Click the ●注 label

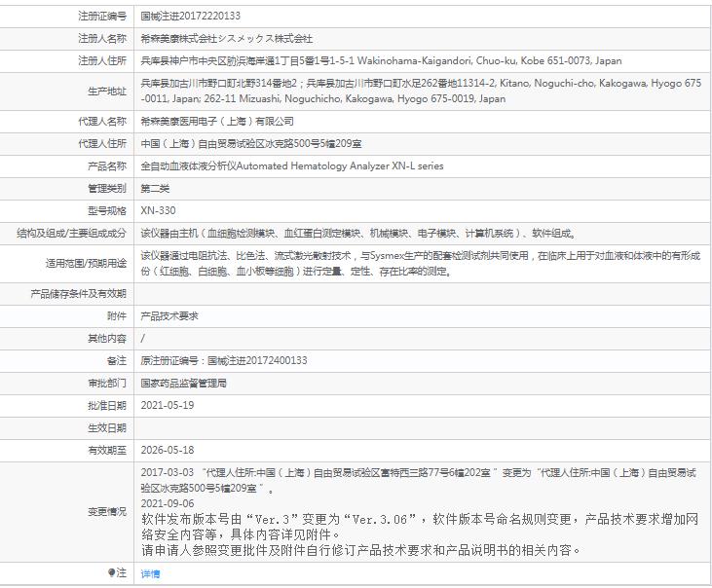117,573
